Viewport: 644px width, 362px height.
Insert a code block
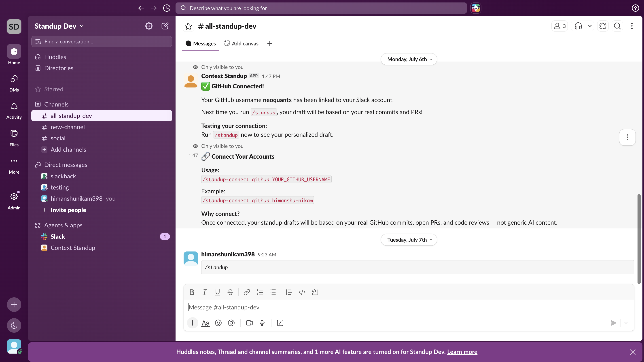click(315, 292)
